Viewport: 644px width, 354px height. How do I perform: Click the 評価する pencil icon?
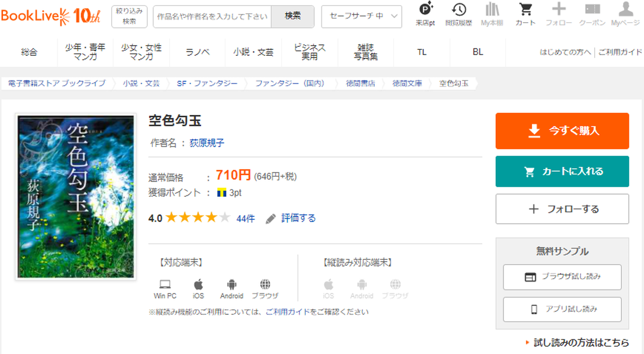tap(271, 219)
